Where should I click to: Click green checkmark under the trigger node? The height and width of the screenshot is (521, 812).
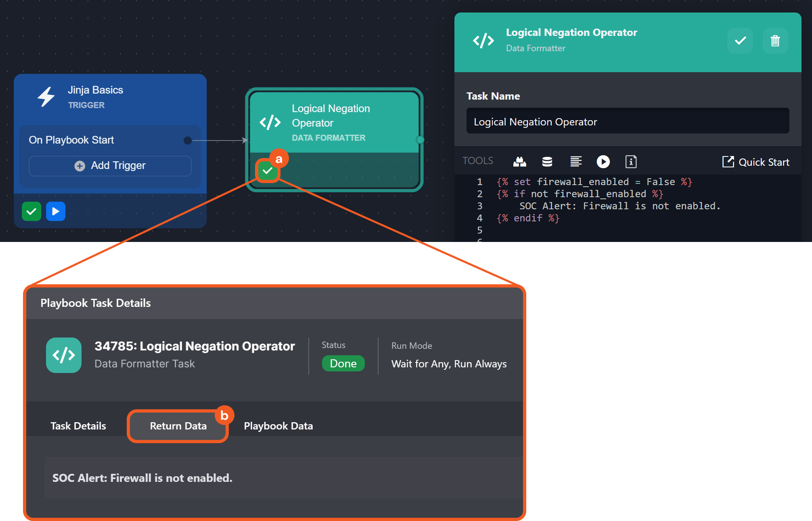click(x=31, y=211)
